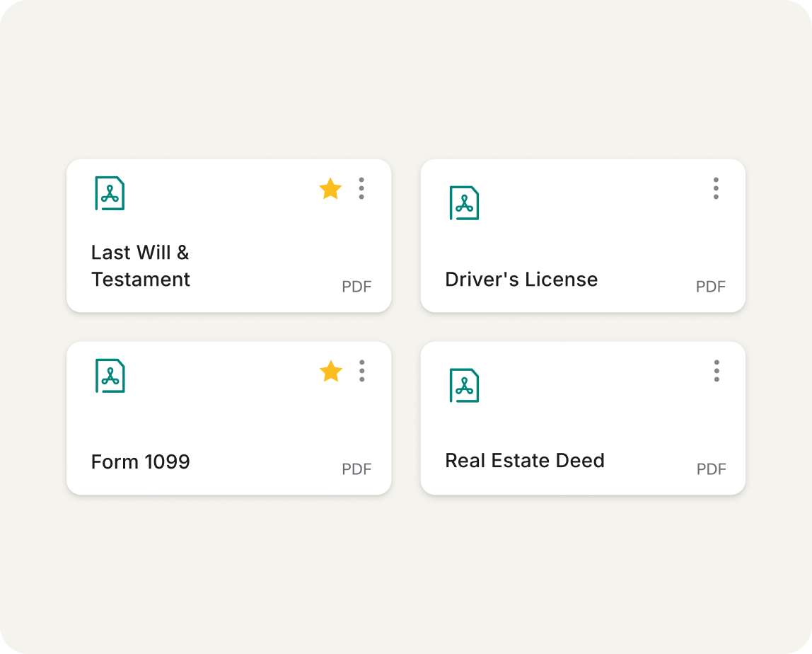The width and height of the screenshot is (812, 654).
Task: Click the PDF label on Driver's License card
Action: tap(710, 287)
